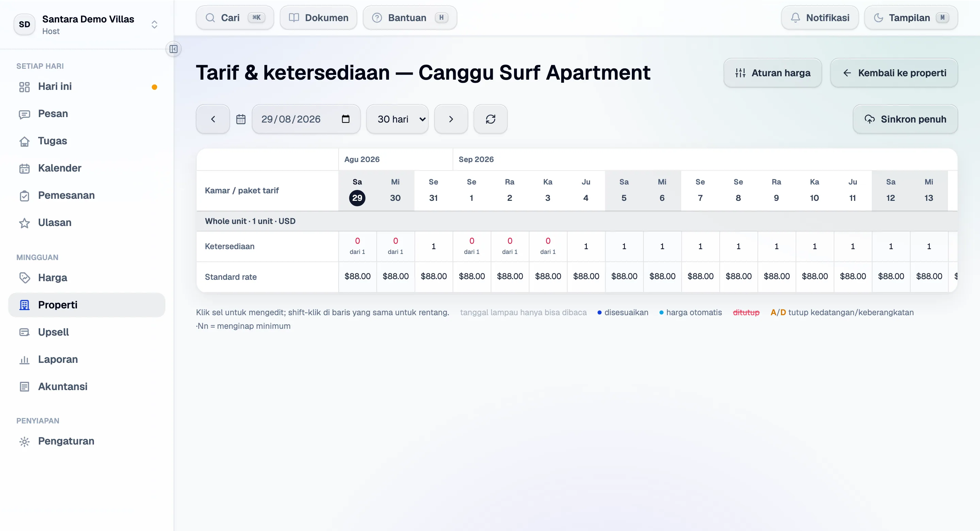The image size is (980, 531).
Task: Open Hari ini in sidebar
Action: [87, 86]
